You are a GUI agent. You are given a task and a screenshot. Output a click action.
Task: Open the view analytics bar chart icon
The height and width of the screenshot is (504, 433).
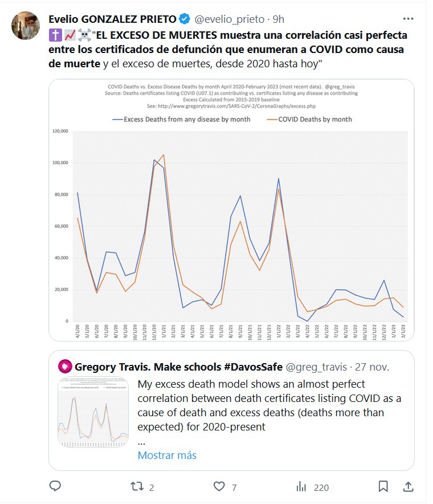pos(301,486)
